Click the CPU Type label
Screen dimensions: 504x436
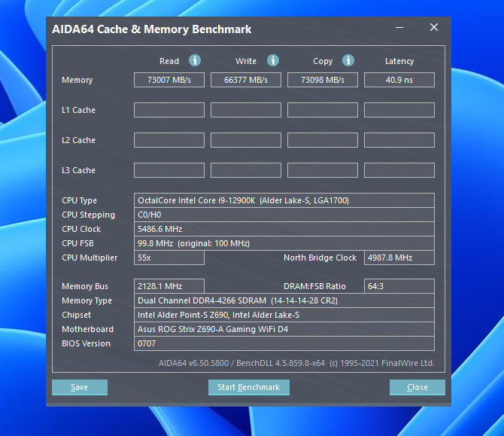click(79, 201)
